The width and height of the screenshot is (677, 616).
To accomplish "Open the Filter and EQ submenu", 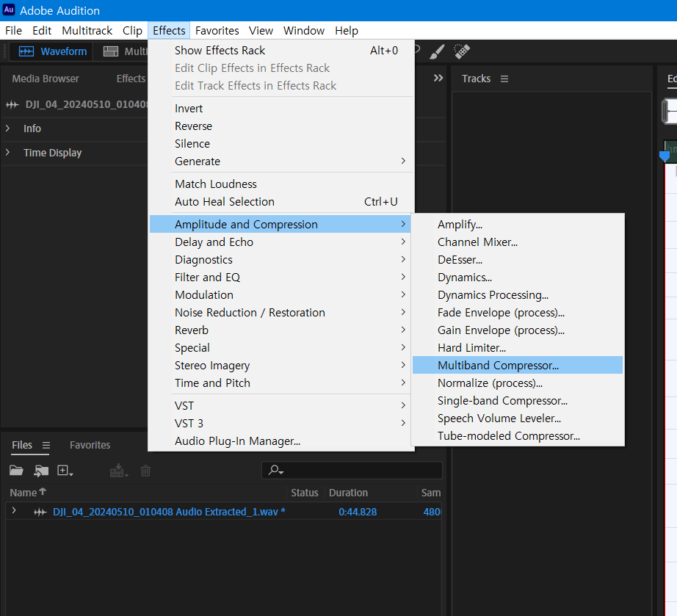I will (281, 277).
